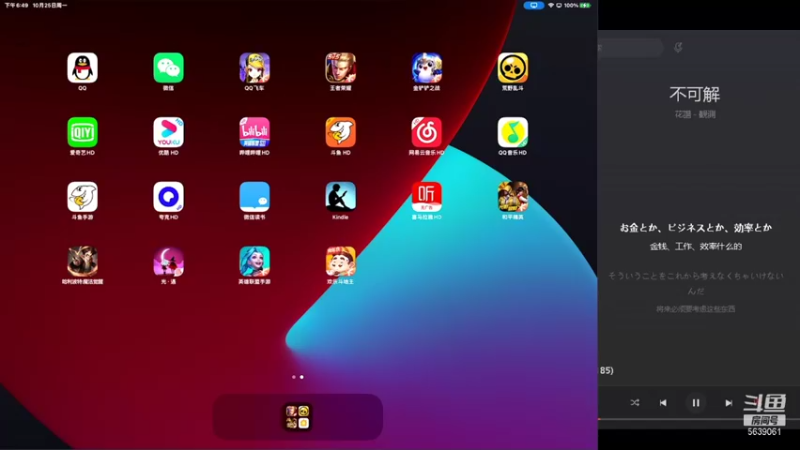Pause the currently playing song
The width and height of the screenshot is (800, 450).
(x=696, y=403)
